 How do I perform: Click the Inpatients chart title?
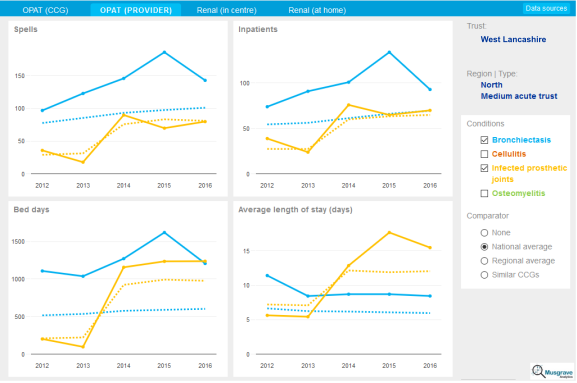point(258,29)
